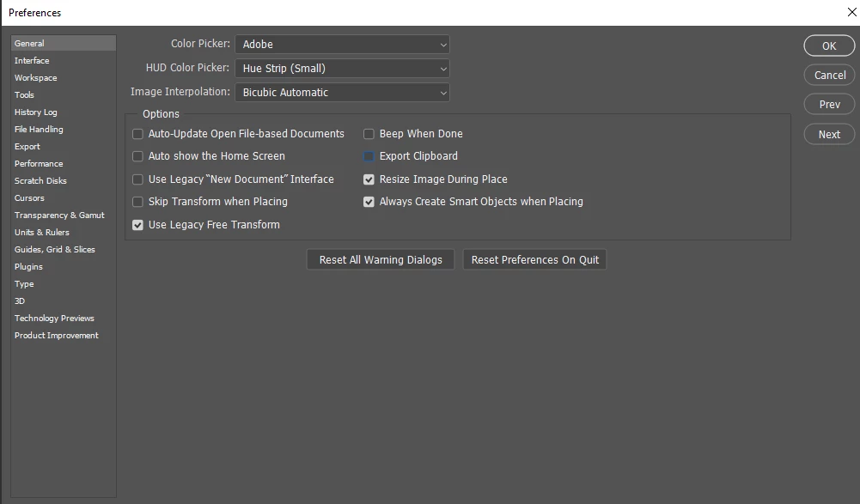The image size is (860, 504).
Task: Toggle Auto show the Home Screen
Action: 137,156
